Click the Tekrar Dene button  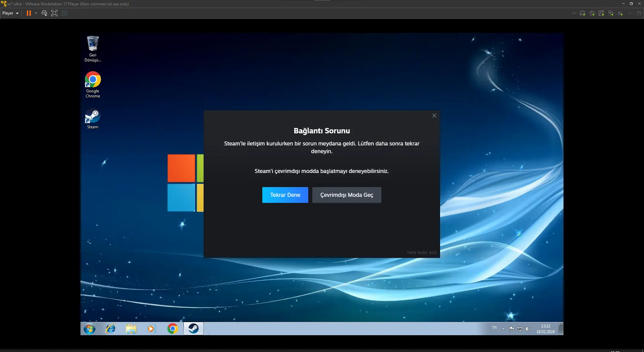tap(285, 195)
